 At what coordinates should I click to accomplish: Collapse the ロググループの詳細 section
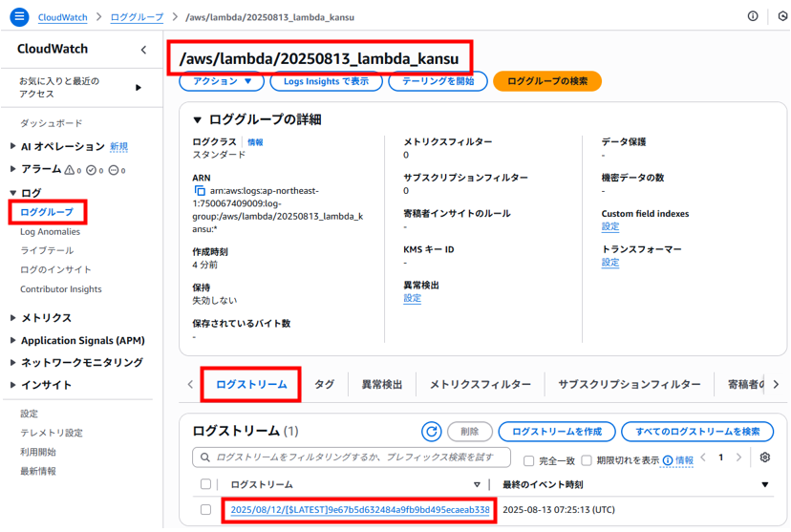coord(197,120)
